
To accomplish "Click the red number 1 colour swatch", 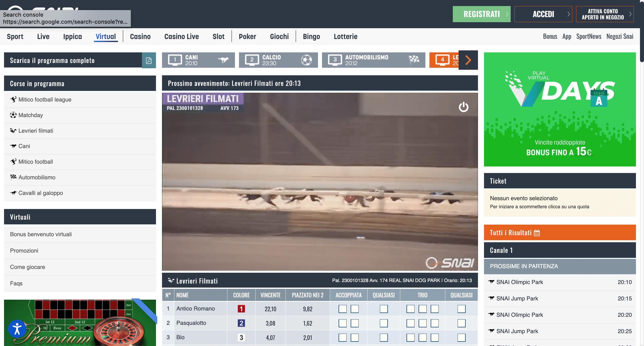I will [241, 309].
